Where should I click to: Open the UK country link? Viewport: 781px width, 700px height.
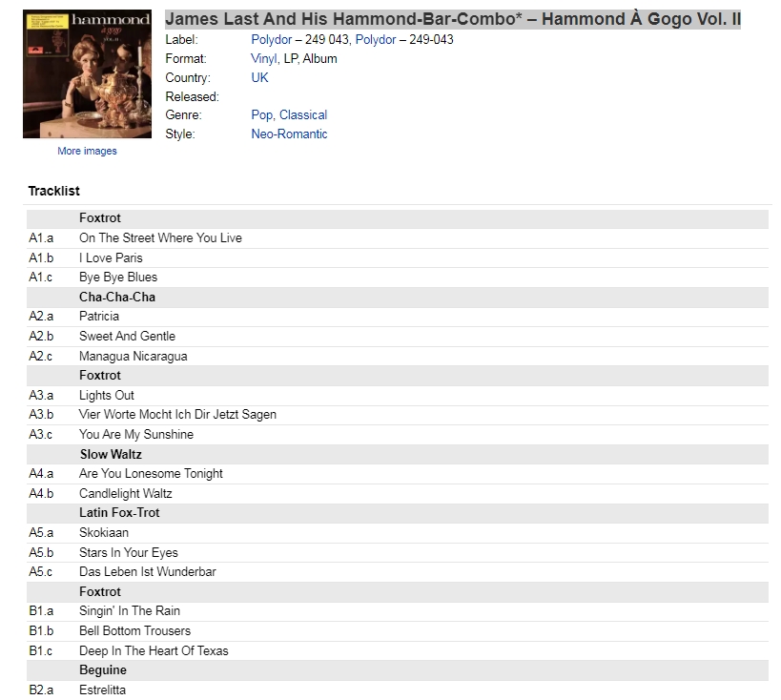click(259, 77)
